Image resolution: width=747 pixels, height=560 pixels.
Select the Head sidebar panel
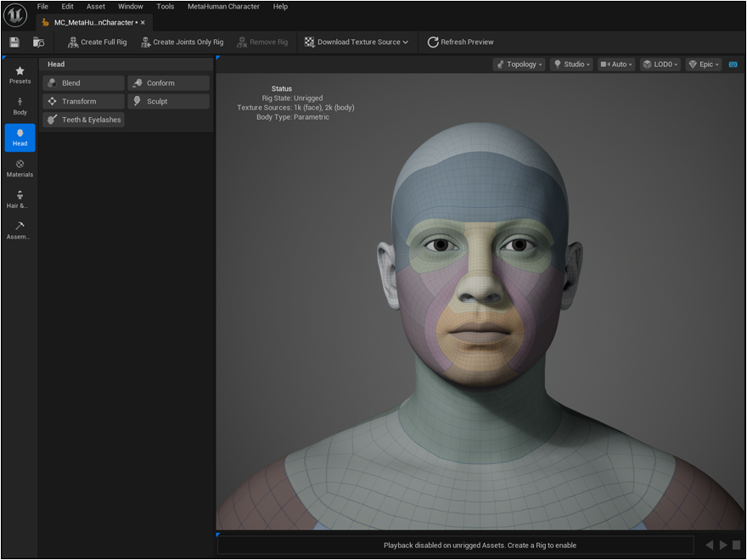point(20,137)
